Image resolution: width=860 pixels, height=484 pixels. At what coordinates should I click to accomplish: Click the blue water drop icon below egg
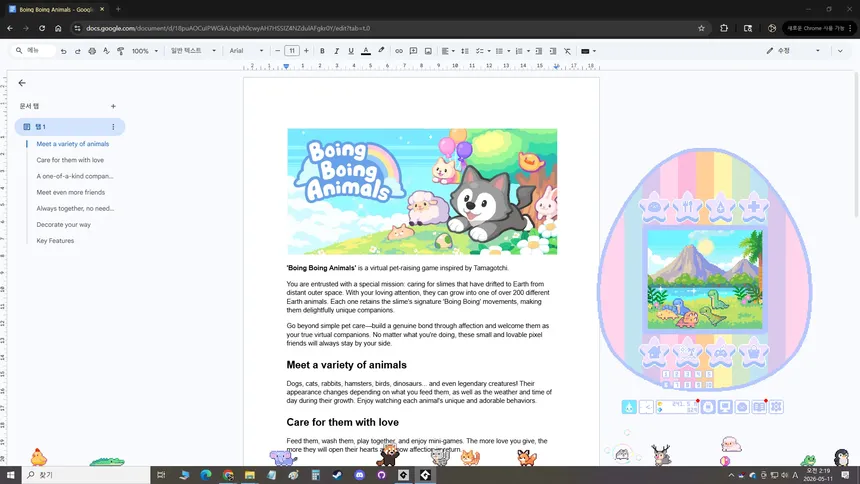(629, 407)
